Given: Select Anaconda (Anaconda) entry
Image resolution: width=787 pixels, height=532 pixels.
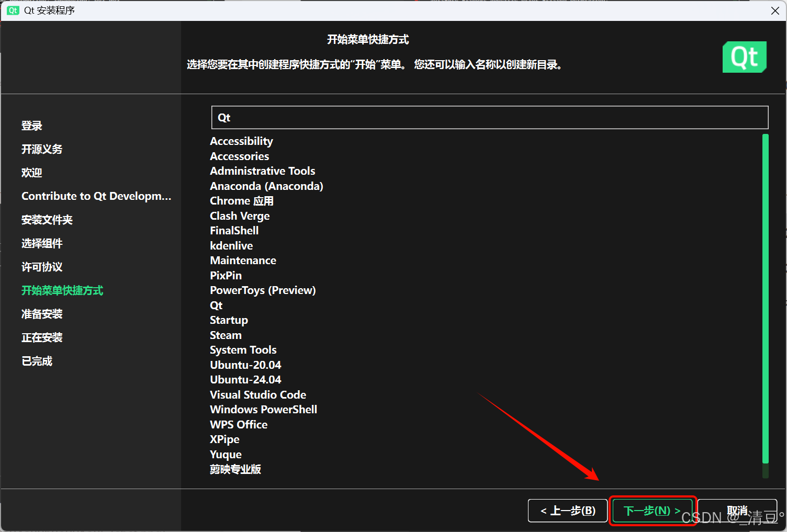Looking at the screenshot, I should pos(266,186).
